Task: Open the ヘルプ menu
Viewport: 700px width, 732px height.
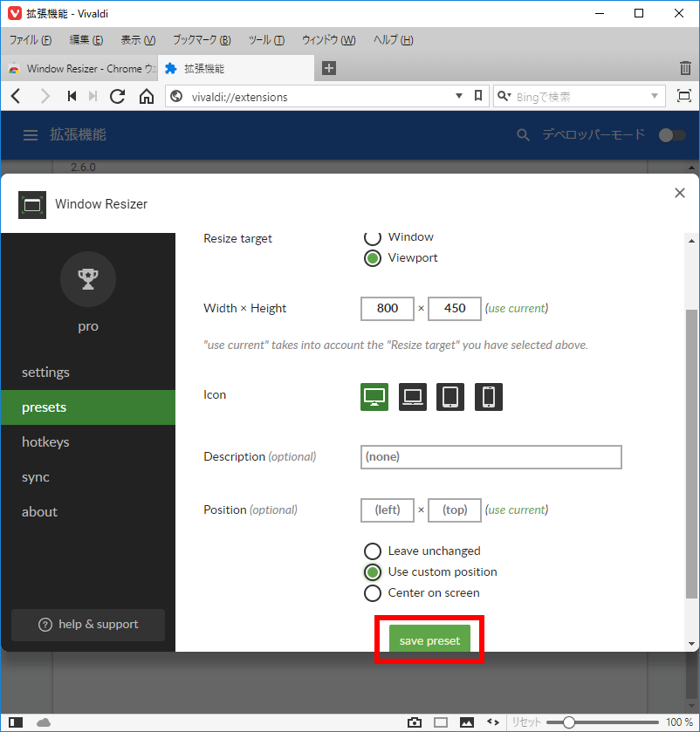Action: point(393,40)
